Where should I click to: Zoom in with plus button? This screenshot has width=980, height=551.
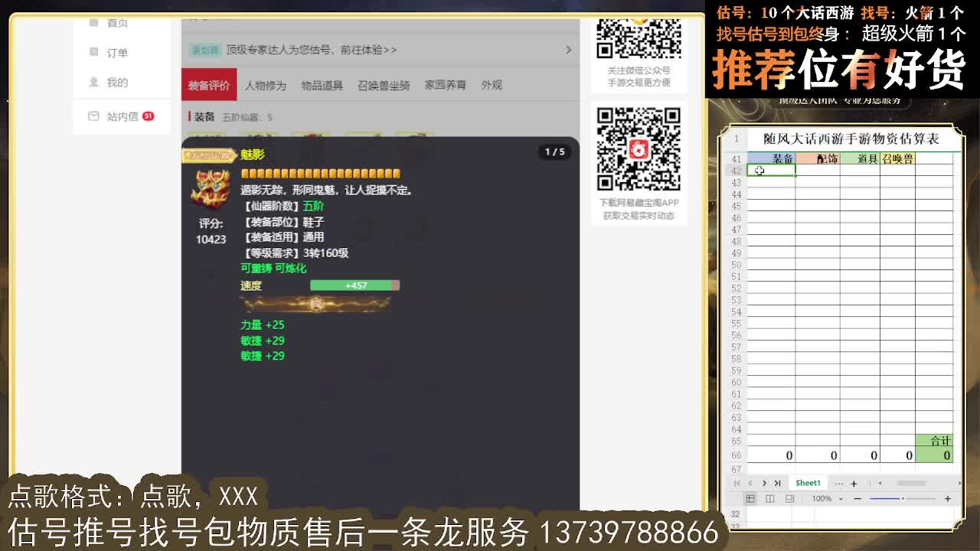(x=947, y=498)
